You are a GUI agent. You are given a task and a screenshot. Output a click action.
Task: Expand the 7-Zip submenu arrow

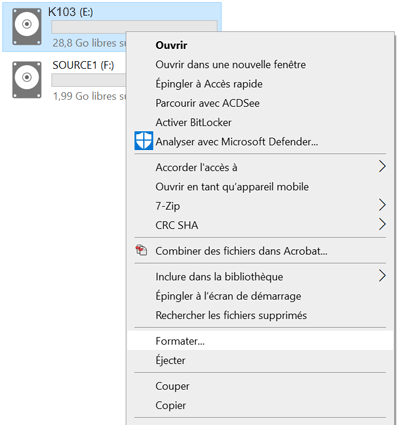[382, 205]
